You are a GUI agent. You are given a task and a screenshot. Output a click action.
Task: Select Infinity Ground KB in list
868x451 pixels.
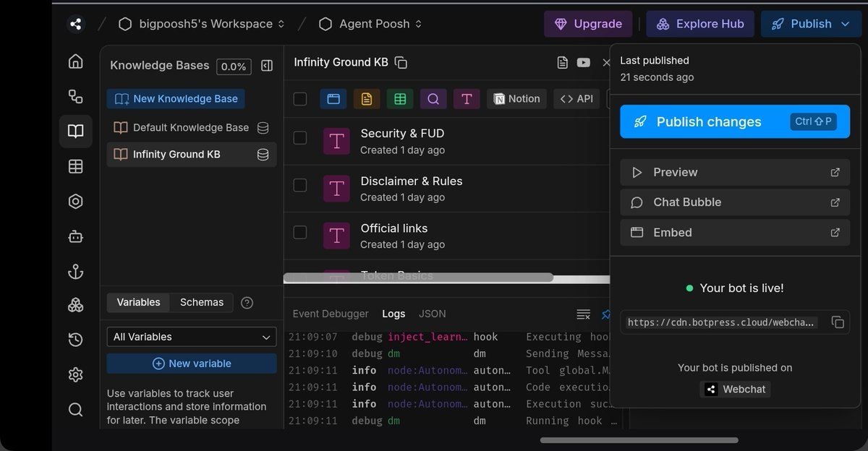(192, 155)
